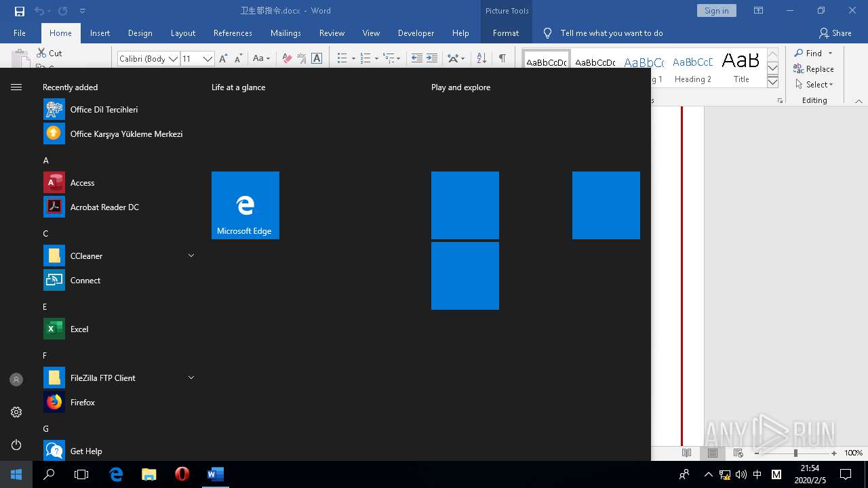Open Opera from the taskbar

182,474
